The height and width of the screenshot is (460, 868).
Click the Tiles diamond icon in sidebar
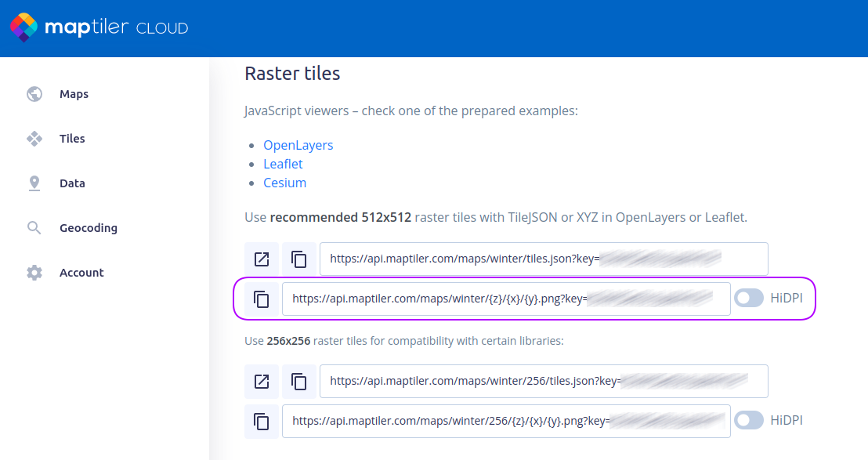tap(34, 139)
